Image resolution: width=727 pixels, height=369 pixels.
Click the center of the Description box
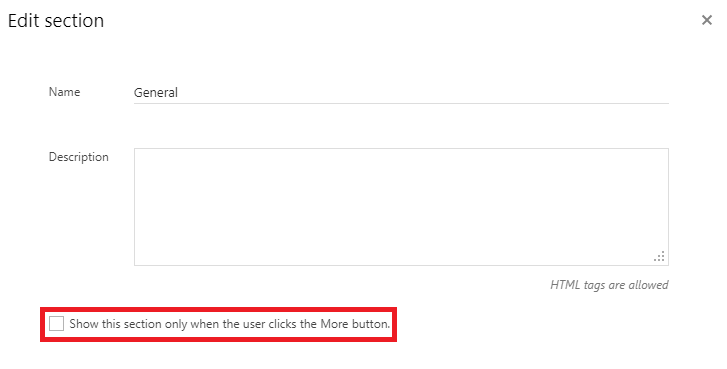click(401, 207)
